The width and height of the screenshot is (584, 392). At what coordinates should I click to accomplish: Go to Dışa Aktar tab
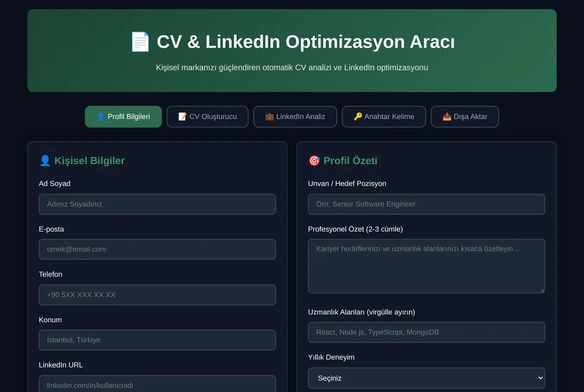tap(465, 117)
